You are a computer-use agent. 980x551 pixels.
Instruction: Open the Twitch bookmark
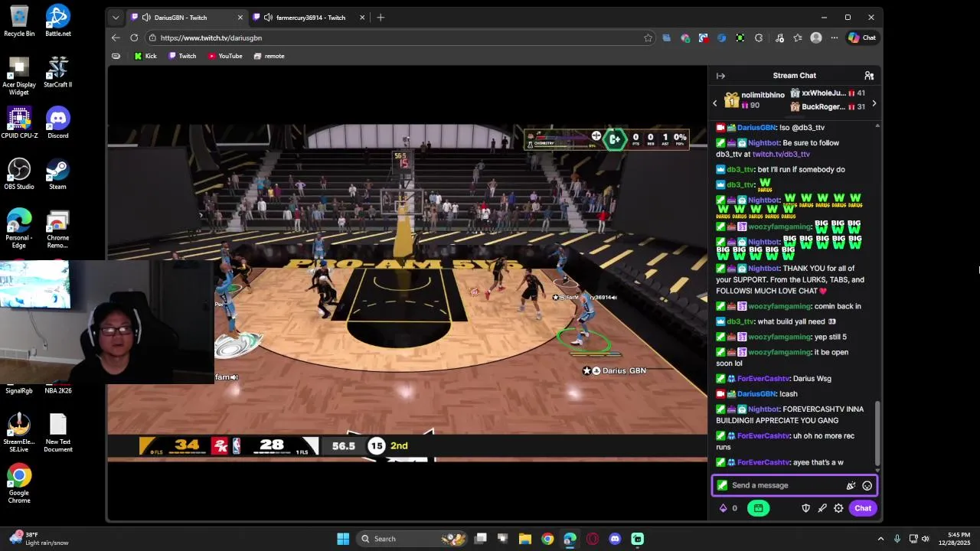(x=182, y=56)
